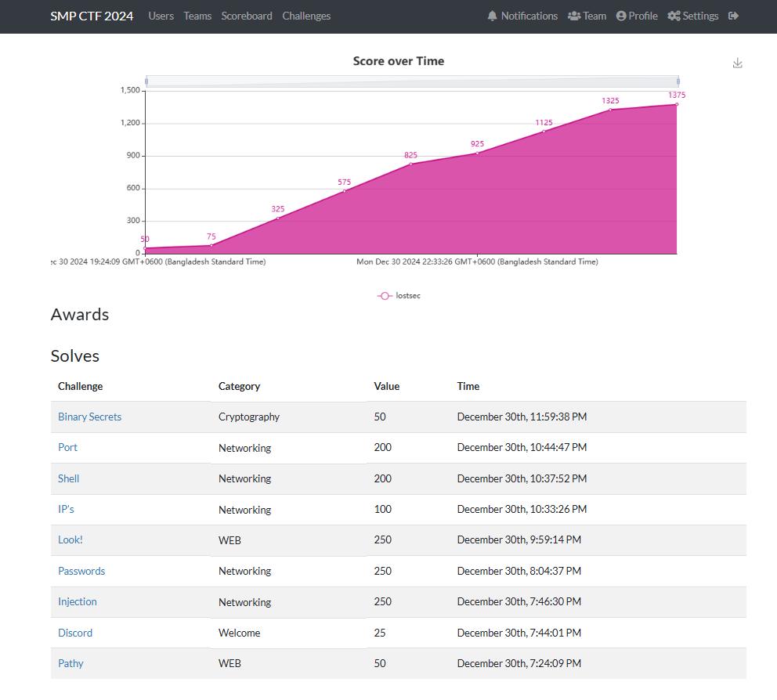Screen dimensions: 777x700
Task: Open the Injection challenge link
Action: [x=78, y=601]
